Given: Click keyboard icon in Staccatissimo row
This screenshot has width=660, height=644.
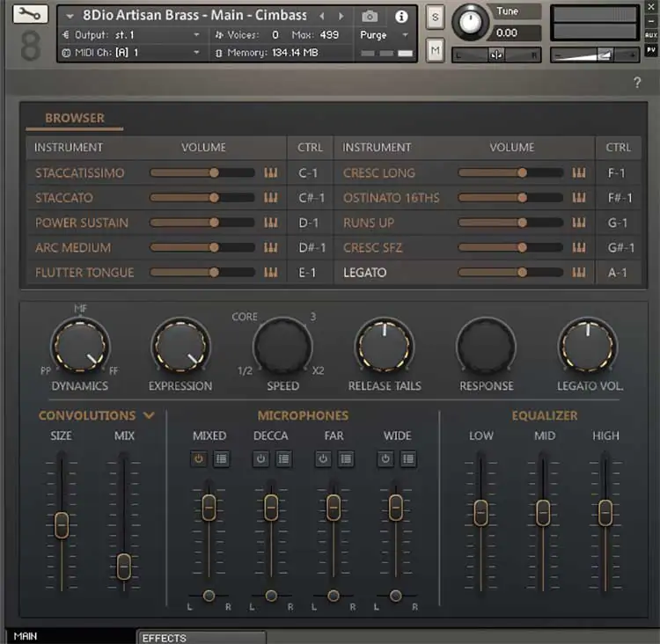Looking at the screenshot, I should pos(271,172).
